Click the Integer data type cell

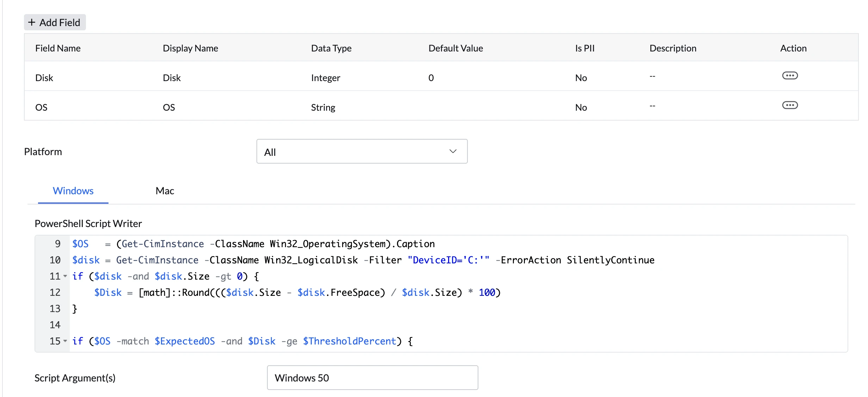tap(325, 78)
